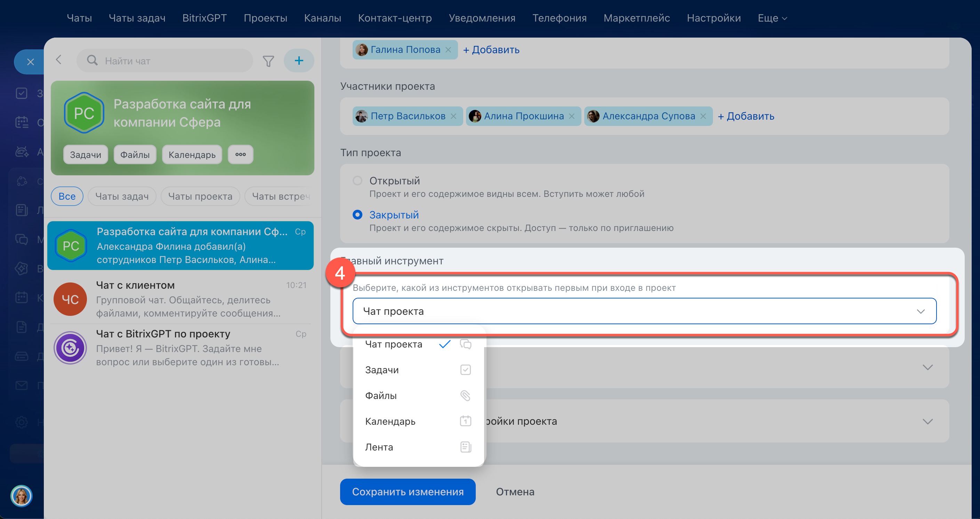Select the Открытый project type radio
Image resolution: width=980 pixels, height=519 pixels.
(x=357, y=181)
